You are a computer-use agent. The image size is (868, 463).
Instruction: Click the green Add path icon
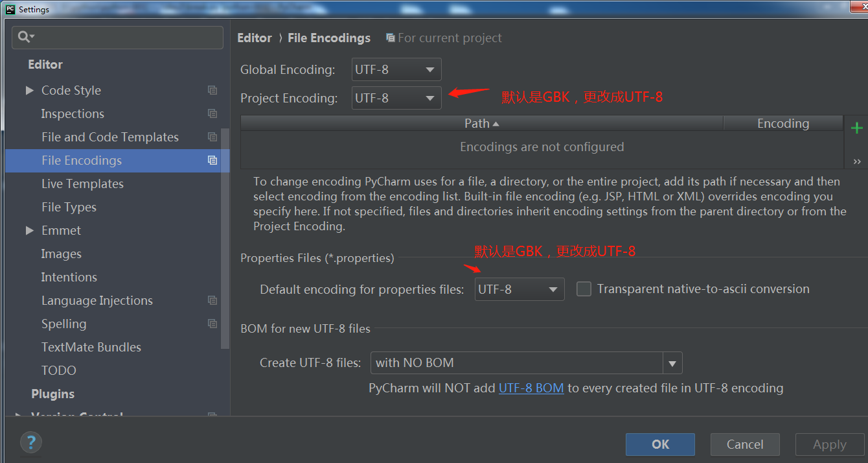(856, 127)
